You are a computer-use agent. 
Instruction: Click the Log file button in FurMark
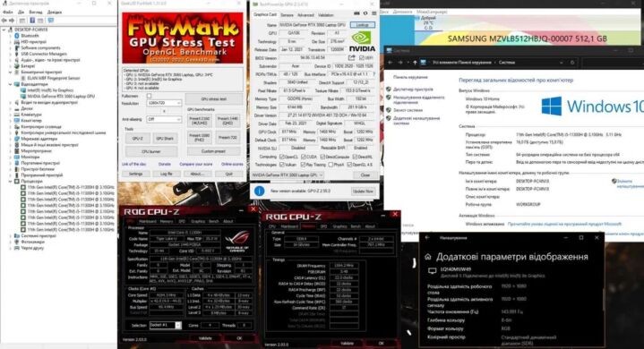click(x=167, y=174)
